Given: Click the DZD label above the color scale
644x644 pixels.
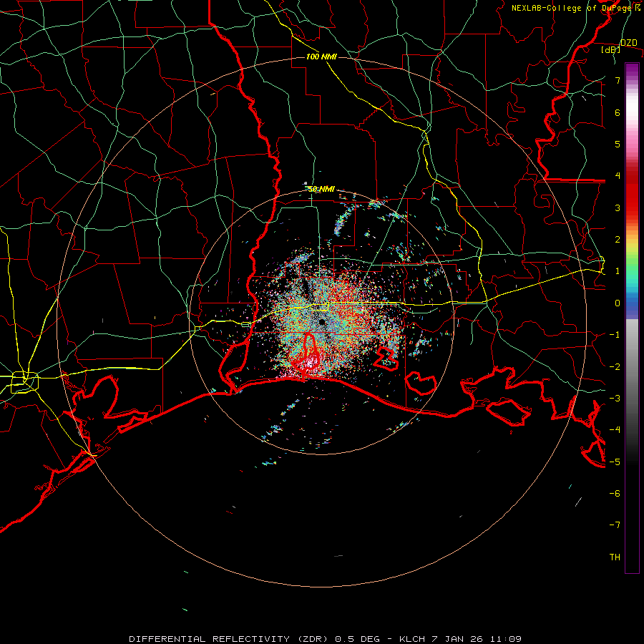Looking at the screenshot, I should click(628, 43).
